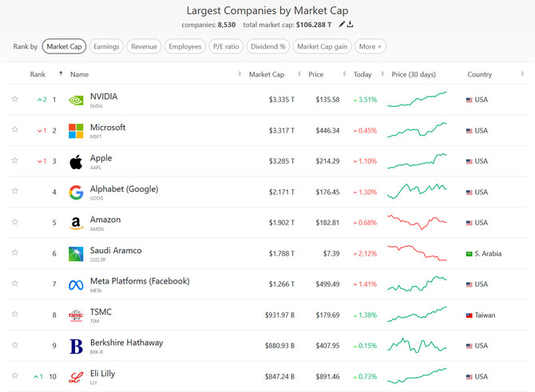
Task: Sort by the Market Cap column arrows
Action: 299,74
